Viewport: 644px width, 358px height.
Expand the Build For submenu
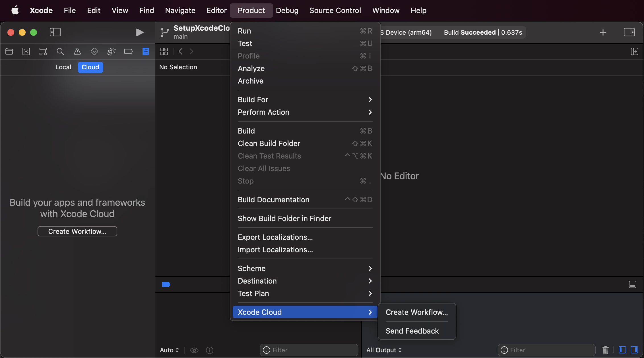tap(305, 100)
